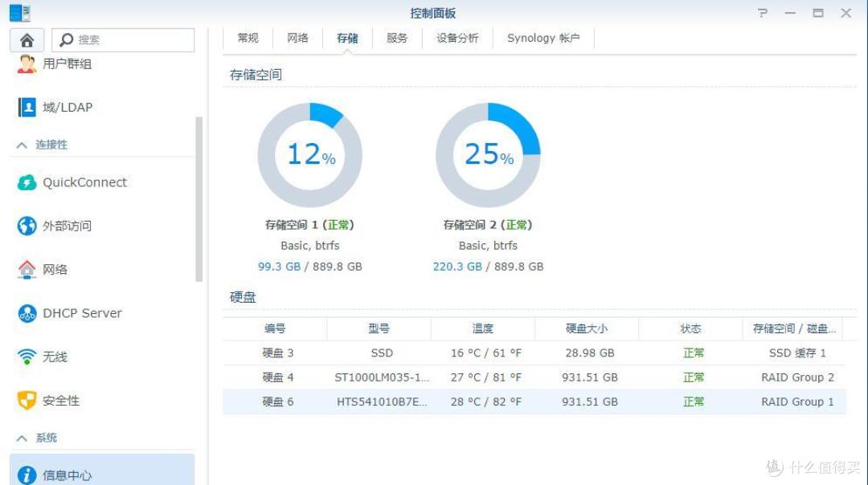Open the User Group (用户群组) icon

[x=27, y=63]
